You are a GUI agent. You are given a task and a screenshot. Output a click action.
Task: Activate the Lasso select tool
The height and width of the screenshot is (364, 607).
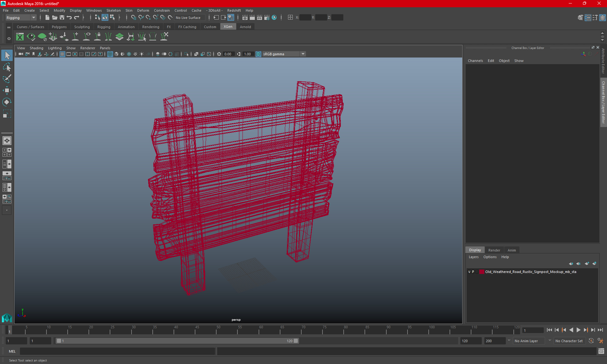(x=7, y=67)
